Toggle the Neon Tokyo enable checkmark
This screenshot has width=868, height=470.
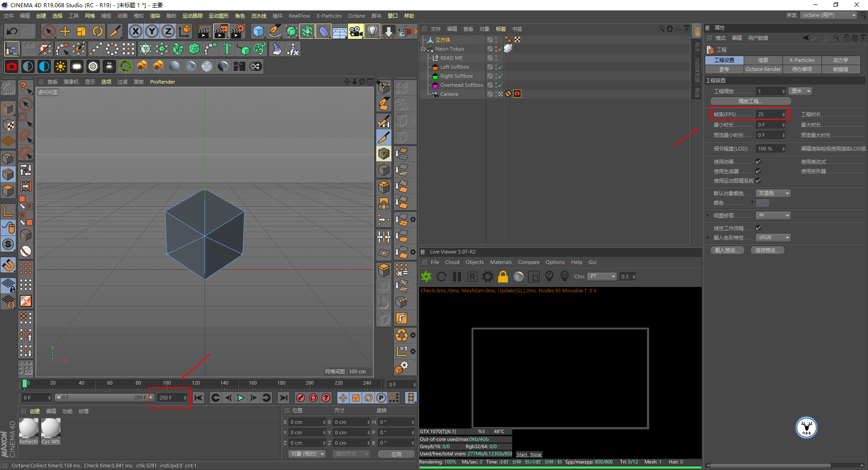tap(500, 49)
